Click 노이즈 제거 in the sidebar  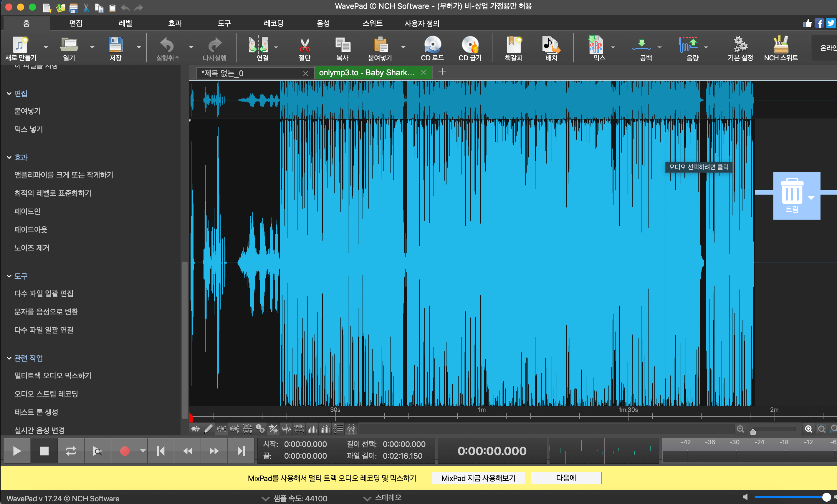point(32,248)
